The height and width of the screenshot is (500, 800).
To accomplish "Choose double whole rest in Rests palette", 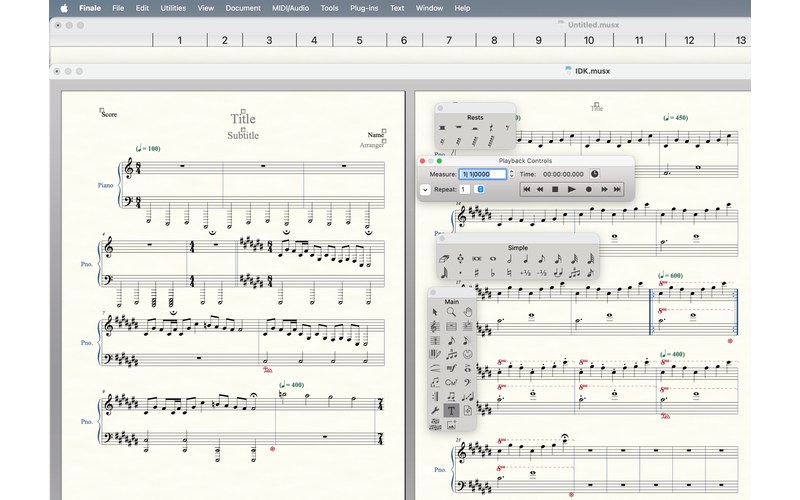I will tap(442, 128).
